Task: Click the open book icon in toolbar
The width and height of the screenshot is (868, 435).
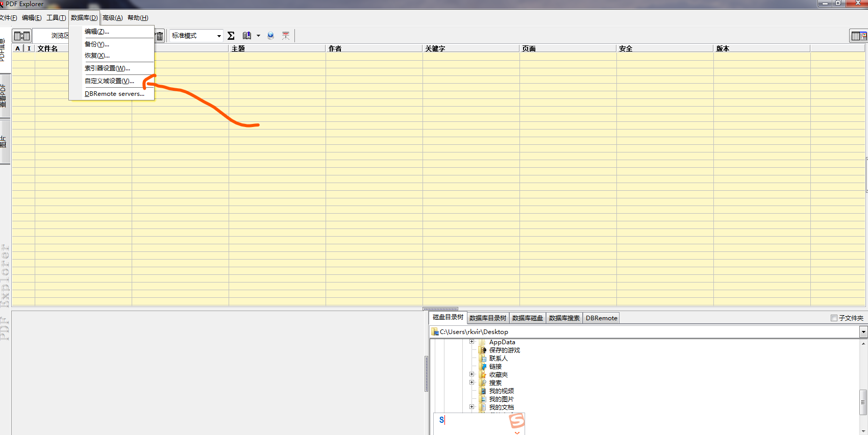Action: 247,36
